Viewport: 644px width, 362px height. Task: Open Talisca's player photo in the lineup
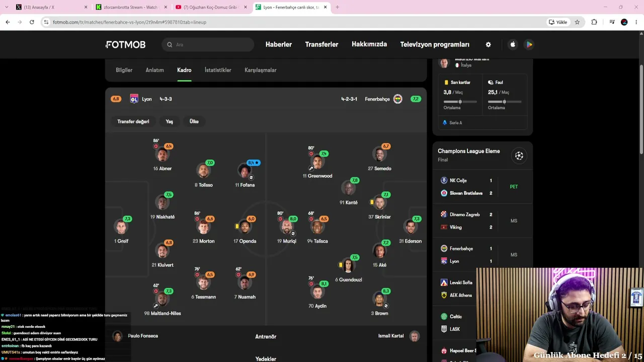[x=317, y=227]
